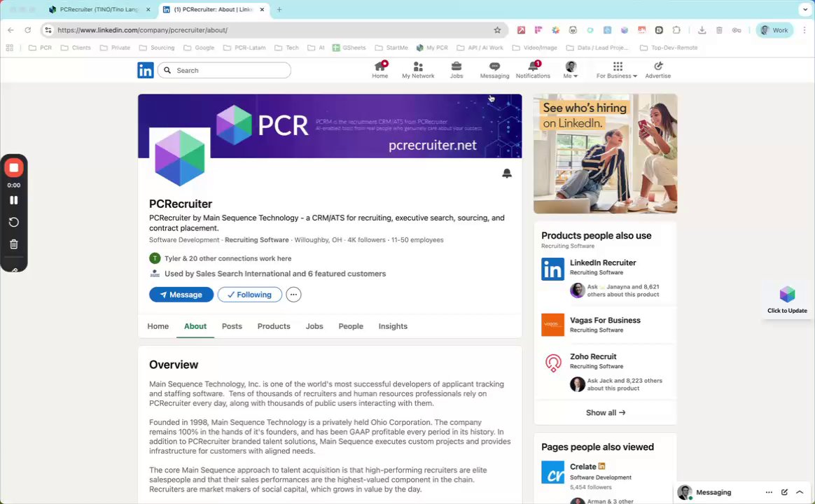815x504 pixels.
Task: Open Zoho Recruit product logo
Action: tap(552, 362)
